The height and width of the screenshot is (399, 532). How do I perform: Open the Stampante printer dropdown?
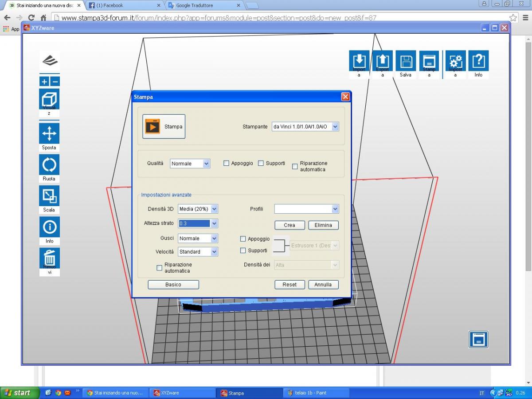(305, 127)
